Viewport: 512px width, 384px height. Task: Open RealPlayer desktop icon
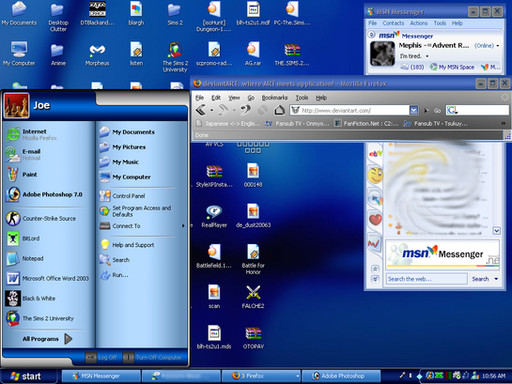[x=214, y=217]
